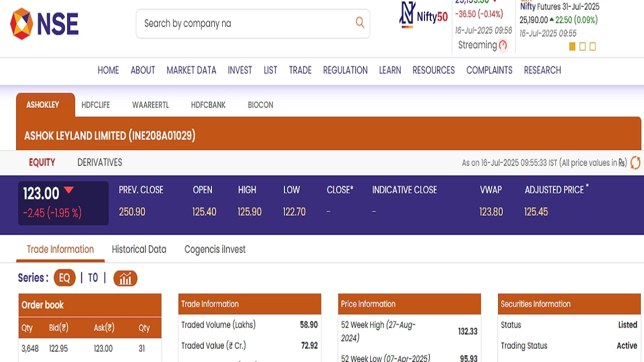Expand the INVEST navigation menu
This screenshot has height=362, width=644.
[x=239, y=70]
